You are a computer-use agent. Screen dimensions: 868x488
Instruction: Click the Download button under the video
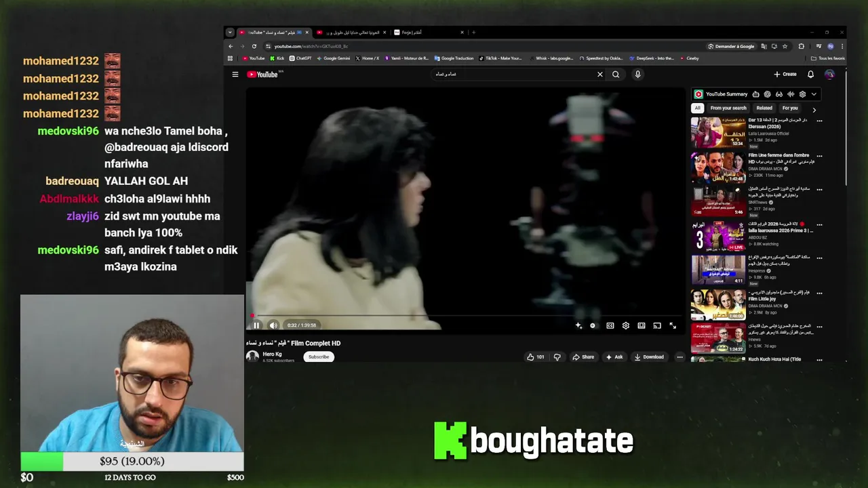[649, 357]
